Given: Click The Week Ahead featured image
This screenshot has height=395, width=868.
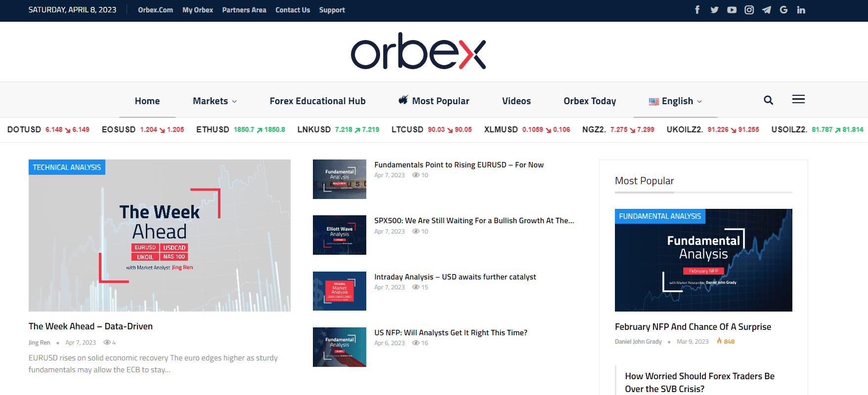Looking at the screenshot, I should pos(160,236).
